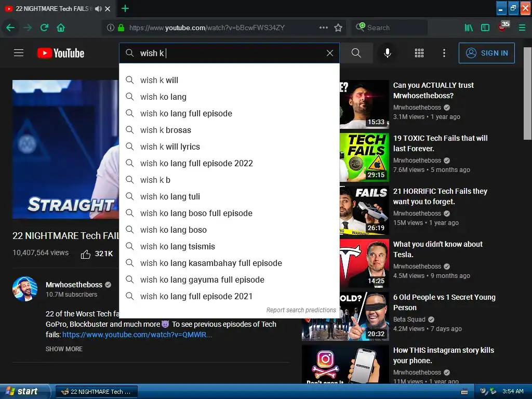
Task: Open the browser library icon
Action: 469,28
